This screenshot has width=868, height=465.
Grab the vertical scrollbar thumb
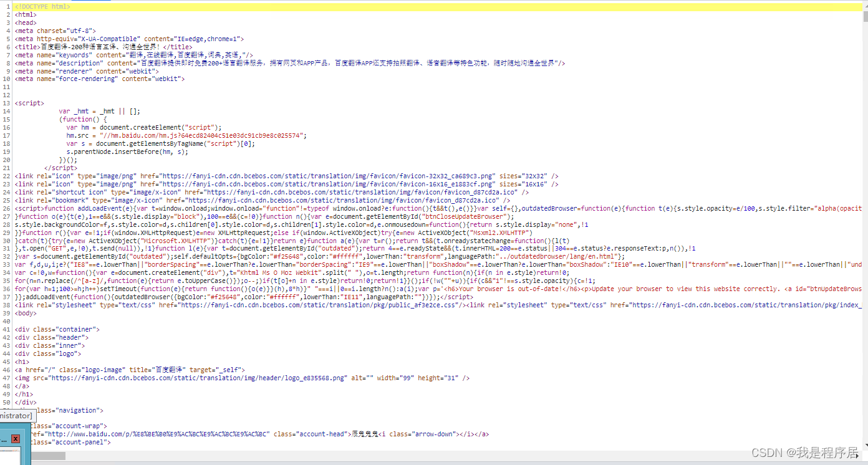tap(864, 16)
